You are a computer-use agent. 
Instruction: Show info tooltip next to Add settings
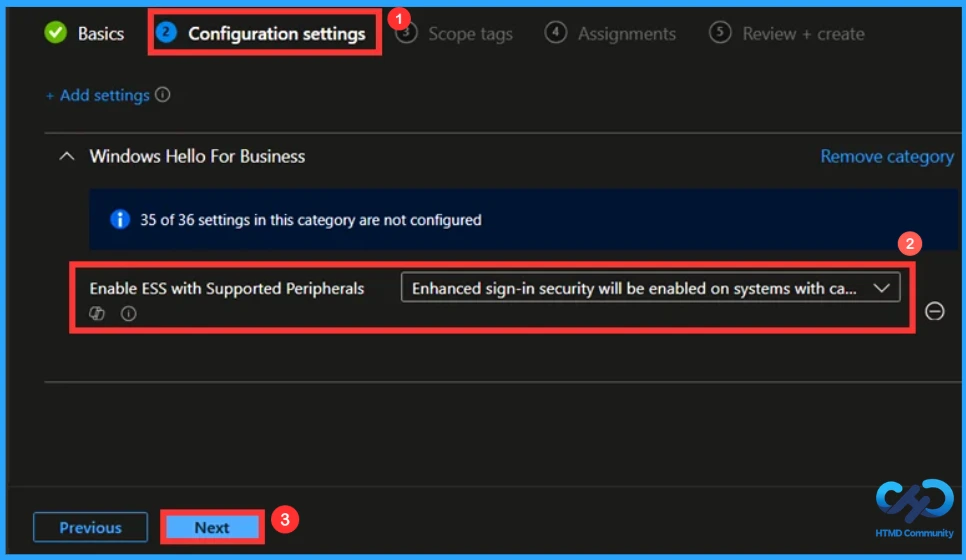163,95
